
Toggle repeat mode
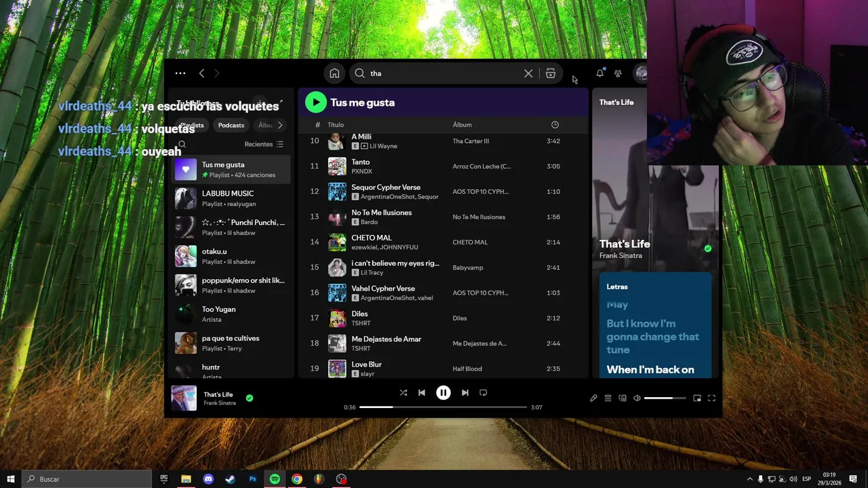point(484,392)
